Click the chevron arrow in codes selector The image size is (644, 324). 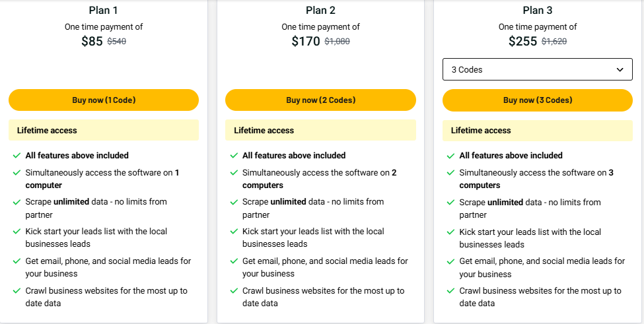620,69
